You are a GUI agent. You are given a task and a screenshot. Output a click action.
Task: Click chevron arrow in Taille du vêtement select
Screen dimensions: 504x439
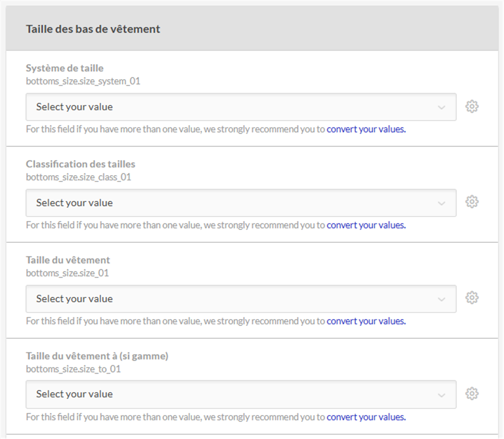pyautogui.click(x=441, y=299)
